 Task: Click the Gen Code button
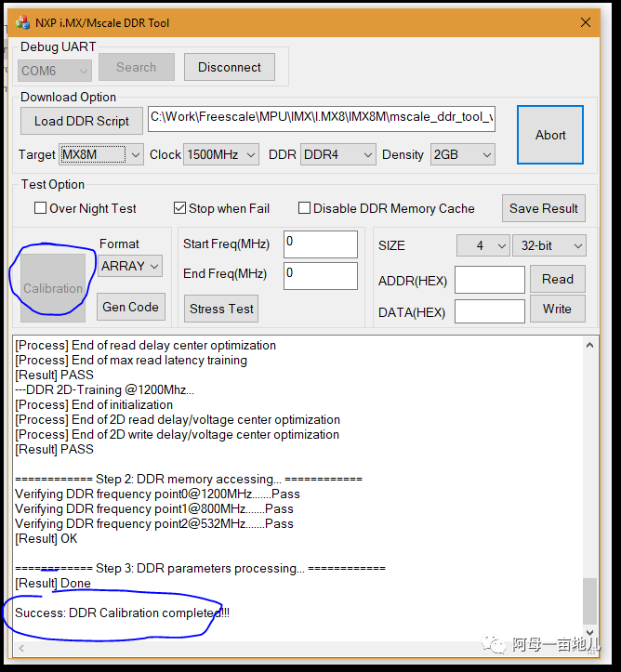pyautogui.click(x=131, y=307)
